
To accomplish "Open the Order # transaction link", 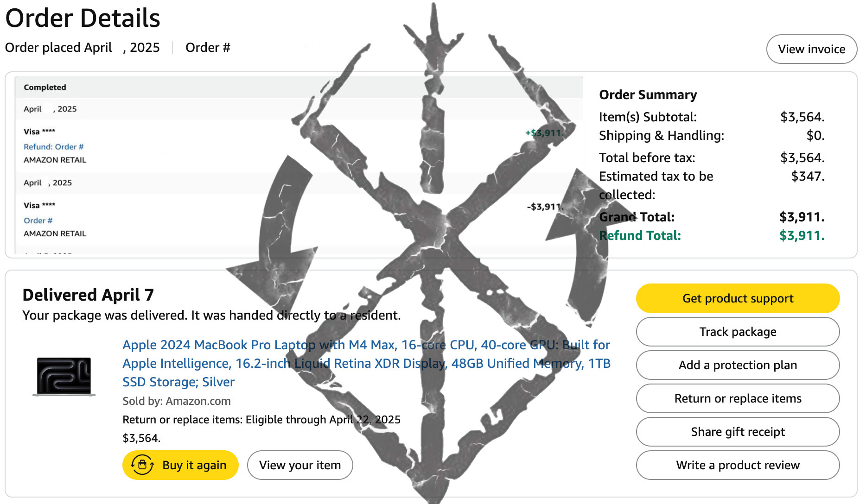I will [38, 220].
